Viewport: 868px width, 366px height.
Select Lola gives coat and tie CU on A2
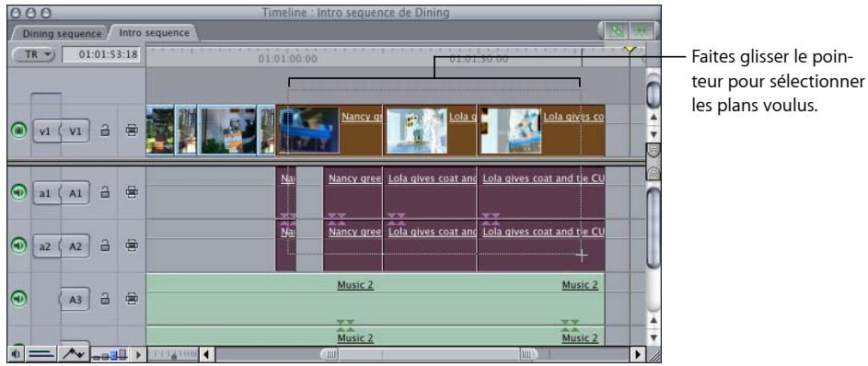(541, 245)
